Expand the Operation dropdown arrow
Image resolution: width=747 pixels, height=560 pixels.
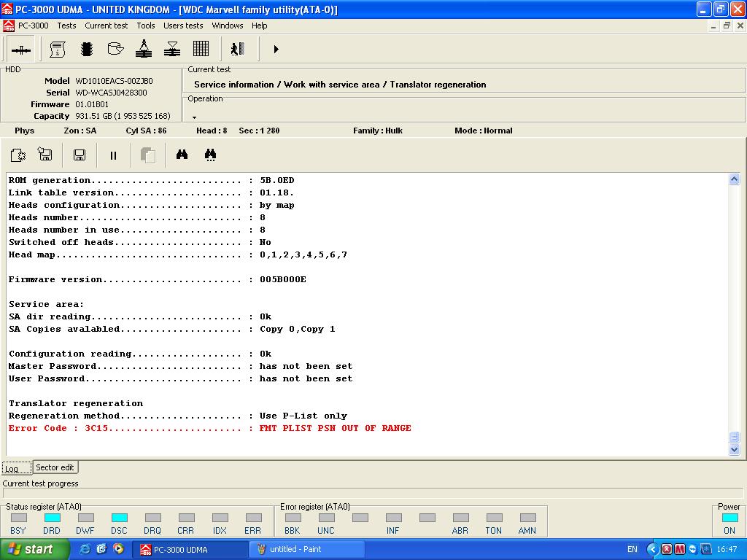tap(194, 117)
